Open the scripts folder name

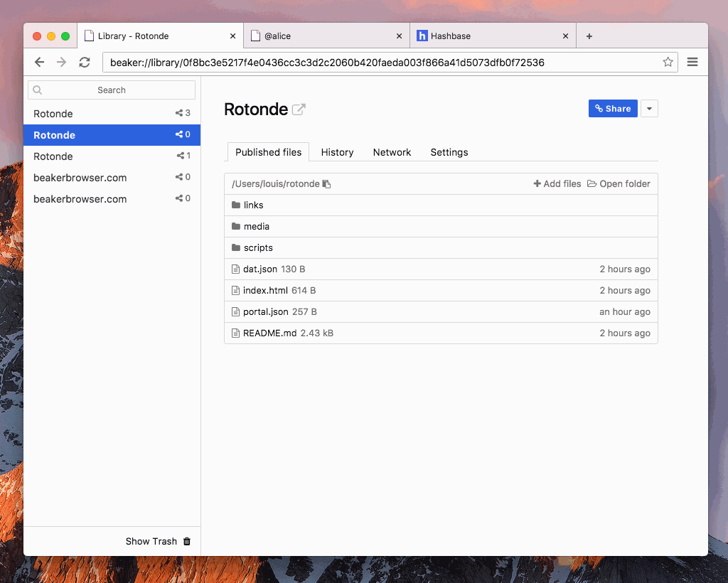pyautogui.click(x=258, y=248)
